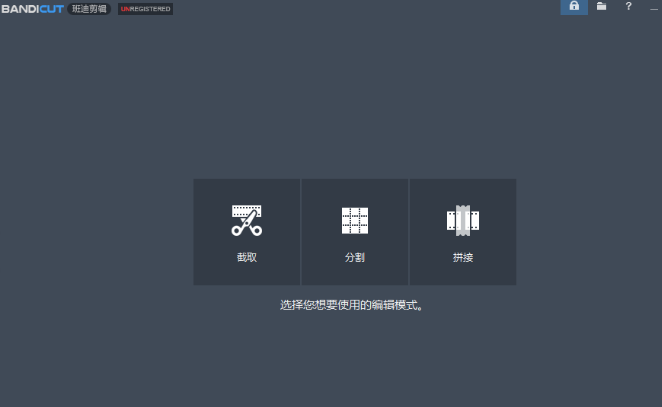This screenshot has height=407, width=662.
Task: Select the Join mode (拼接) film tile
Action: point(463,232)
